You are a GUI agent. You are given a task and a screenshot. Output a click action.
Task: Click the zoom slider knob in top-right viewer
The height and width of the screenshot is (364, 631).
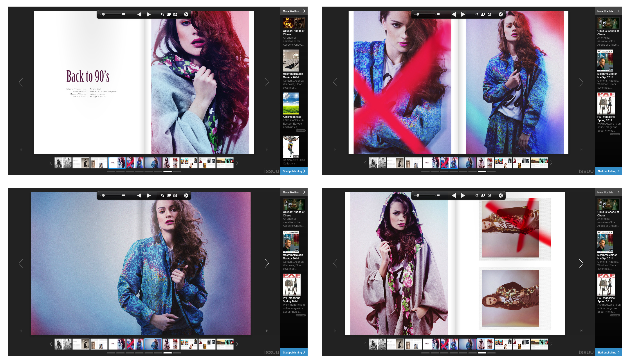point(418,14)
